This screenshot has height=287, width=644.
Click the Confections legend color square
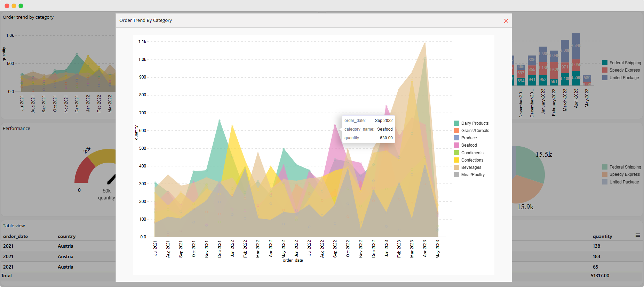(456, 160)
